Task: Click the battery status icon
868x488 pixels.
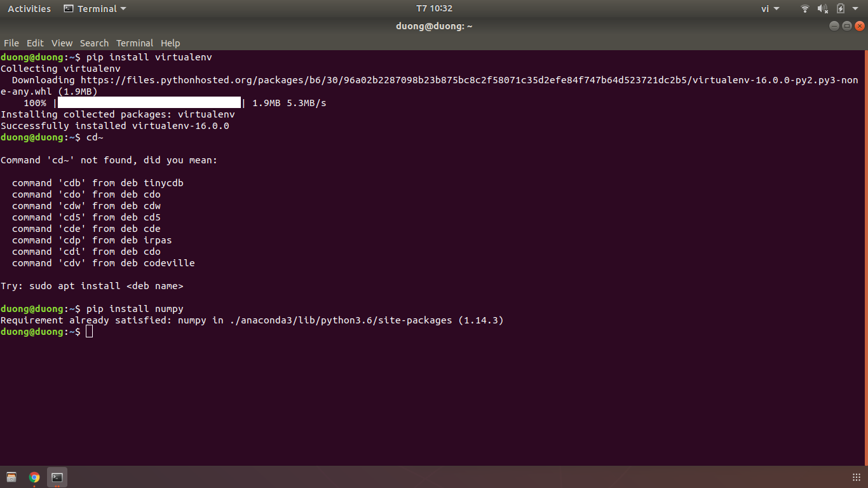Action: (841, 9)
